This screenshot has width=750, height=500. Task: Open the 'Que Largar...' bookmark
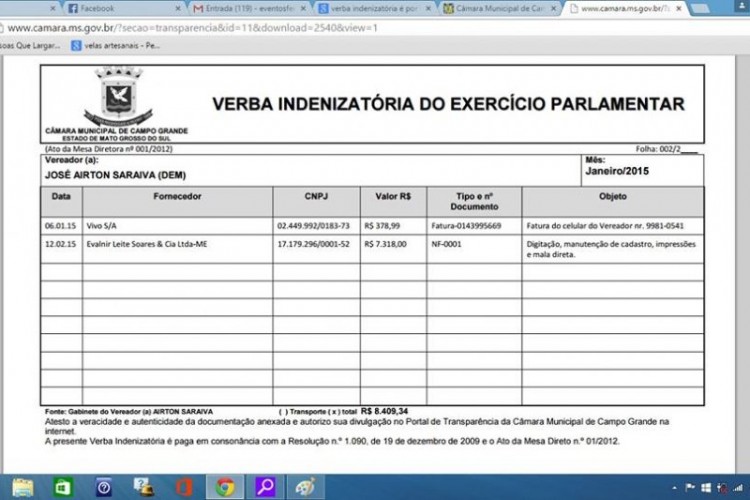coord(30,45)
